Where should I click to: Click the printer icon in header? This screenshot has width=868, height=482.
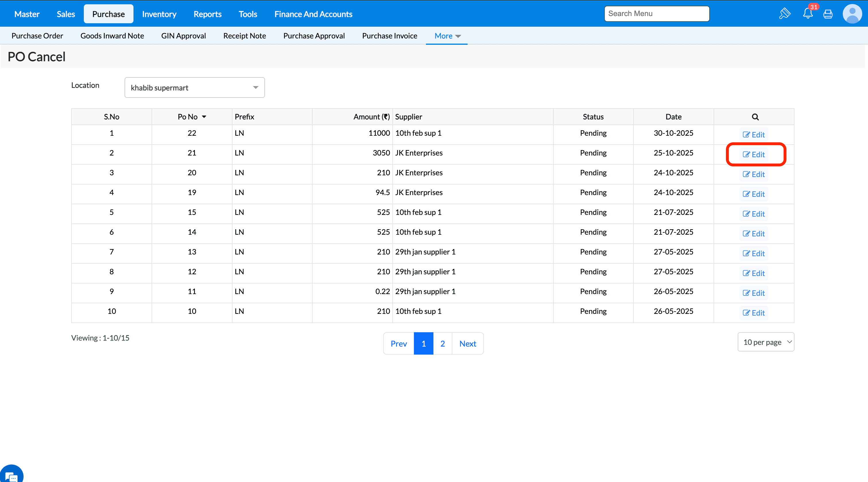pyautogui.click(x=828, y=14)
